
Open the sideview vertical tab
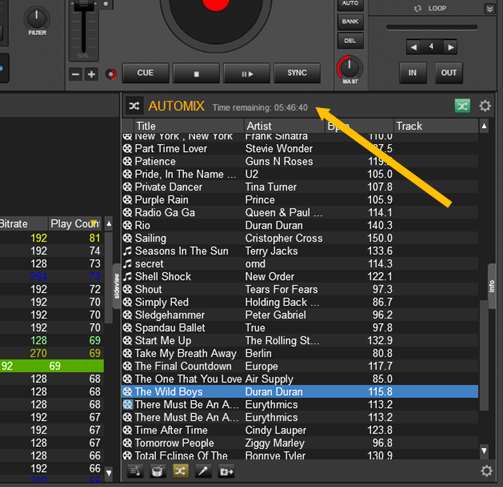point(116,286)
